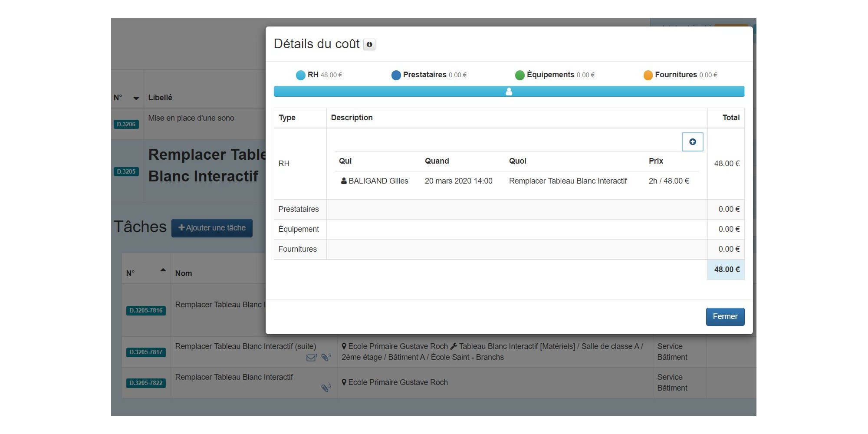Click location pin icon in D.3205-7822 row
Screen dimensions: 868x434
344,382
